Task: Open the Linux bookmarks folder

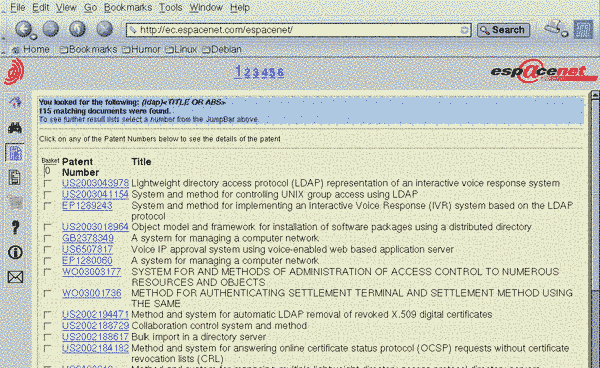Action: (181, 49)
